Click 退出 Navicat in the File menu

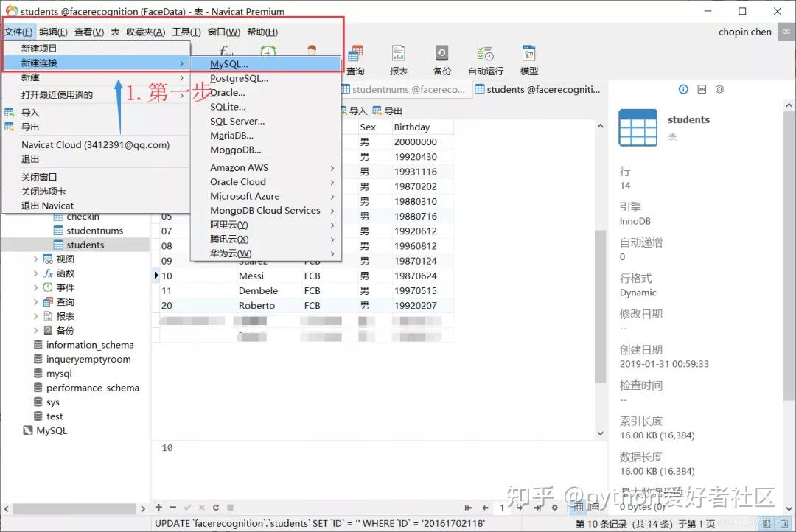(x=47, y=206)
